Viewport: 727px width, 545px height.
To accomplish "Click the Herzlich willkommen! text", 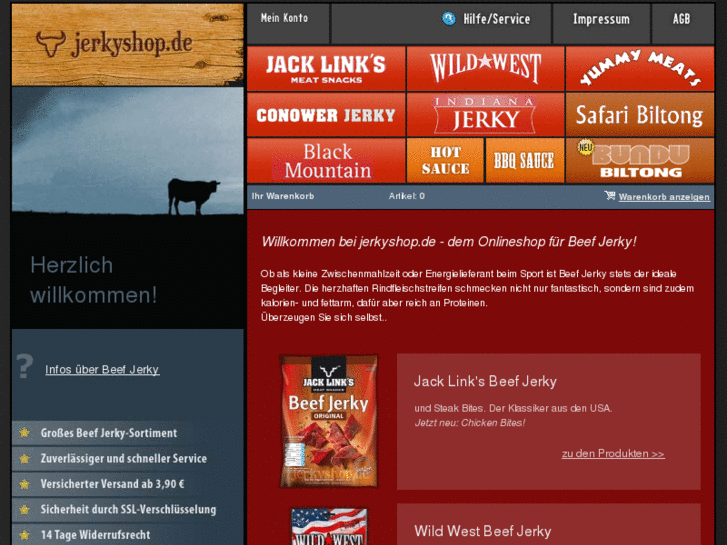I will (x=93, y=280).
